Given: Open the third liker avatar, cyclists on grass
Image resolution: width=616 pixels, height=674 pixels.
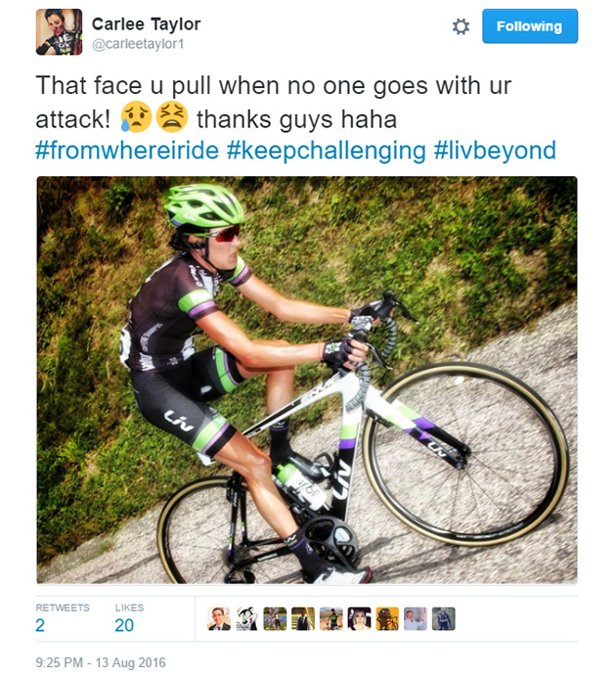Looking at the screenshot, I should pyautogui.click(x=275, y=618).
